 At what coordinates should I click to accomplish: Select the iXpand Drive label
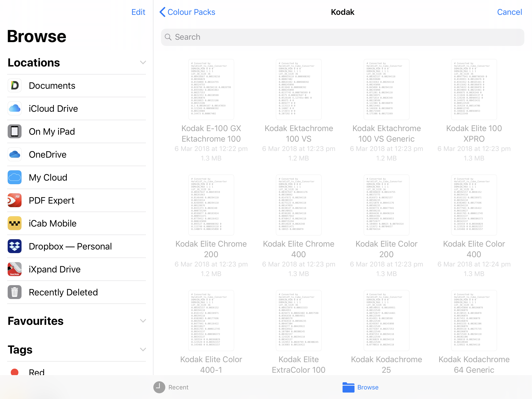55,269
